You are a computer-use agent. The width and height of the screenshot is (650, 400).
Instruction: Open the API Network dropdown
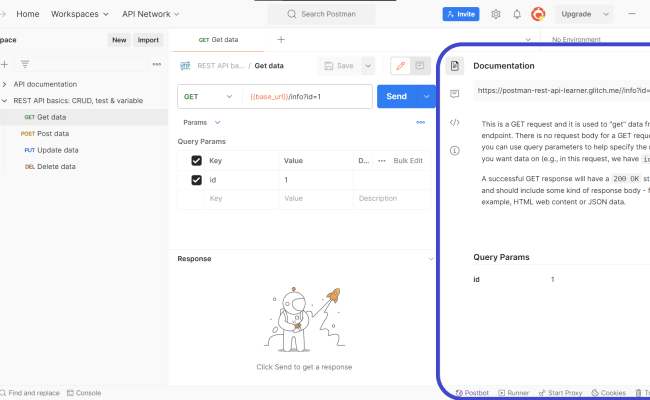pyautogui.click(x=150, y=14)
